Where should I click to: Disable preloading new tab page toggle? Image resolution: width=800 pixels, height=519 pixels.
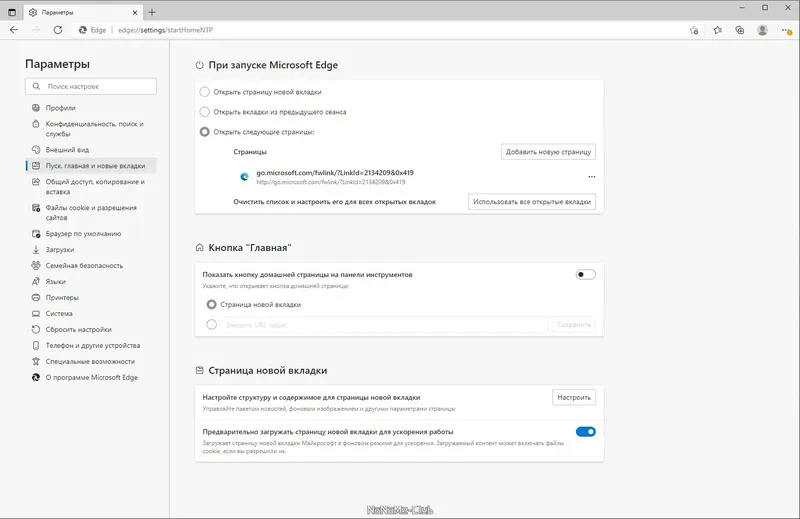(585, 432)
